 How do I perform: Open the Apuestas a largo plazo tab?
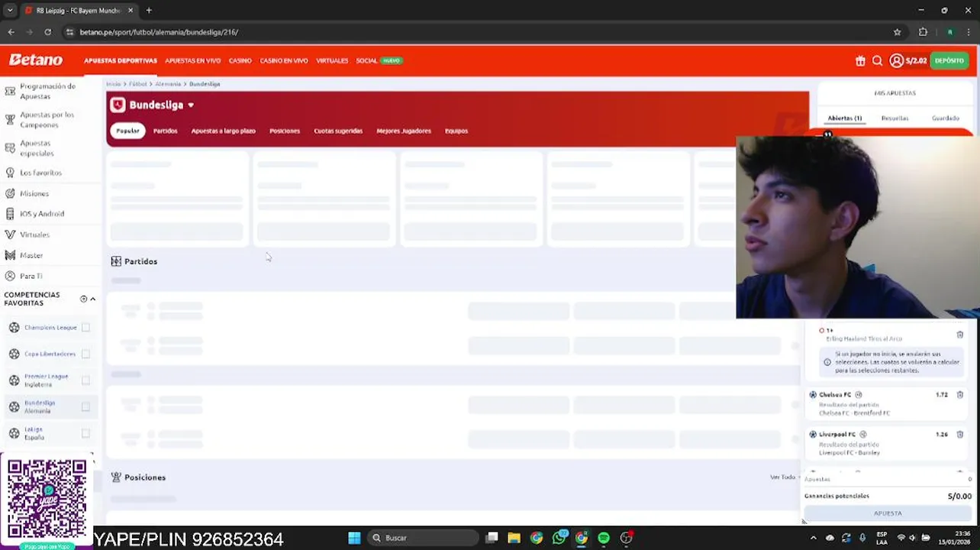click(223, 131)
